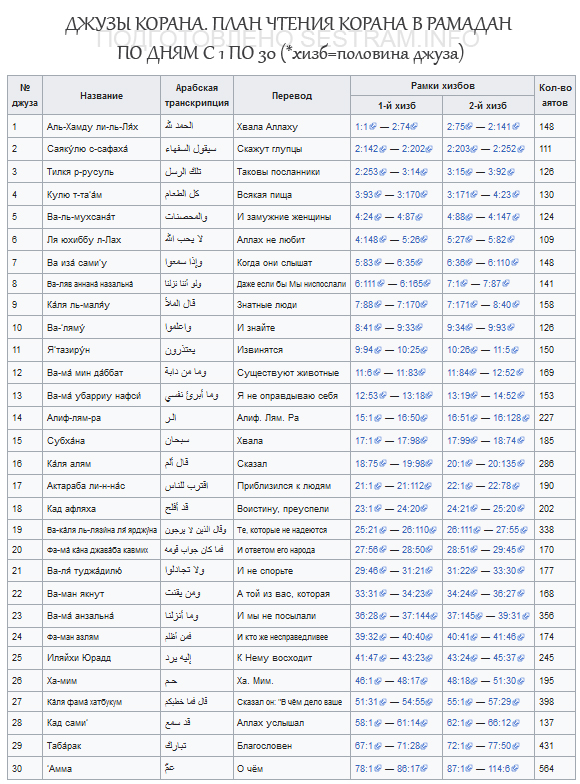Select the name 'Тилкя р-русуль'
This screenshot has width=580, height=784.
coord(80,172)
